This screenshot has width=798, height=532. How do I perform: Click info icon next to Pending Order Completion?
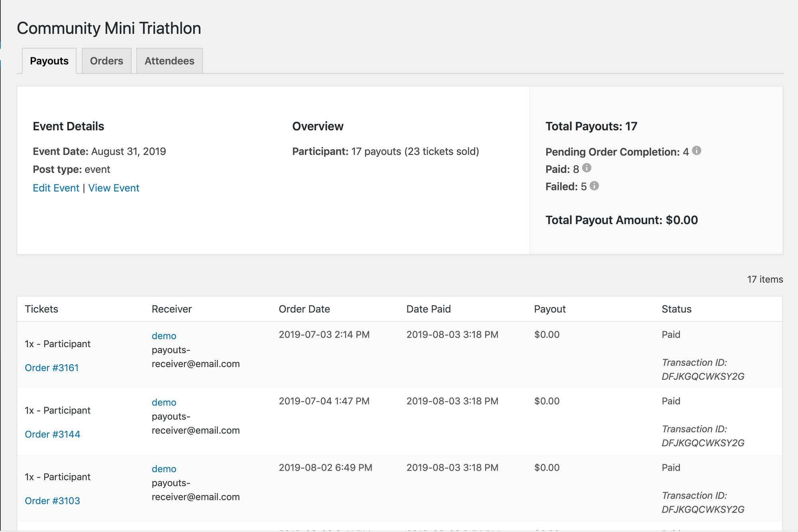[x=696, y=150]
